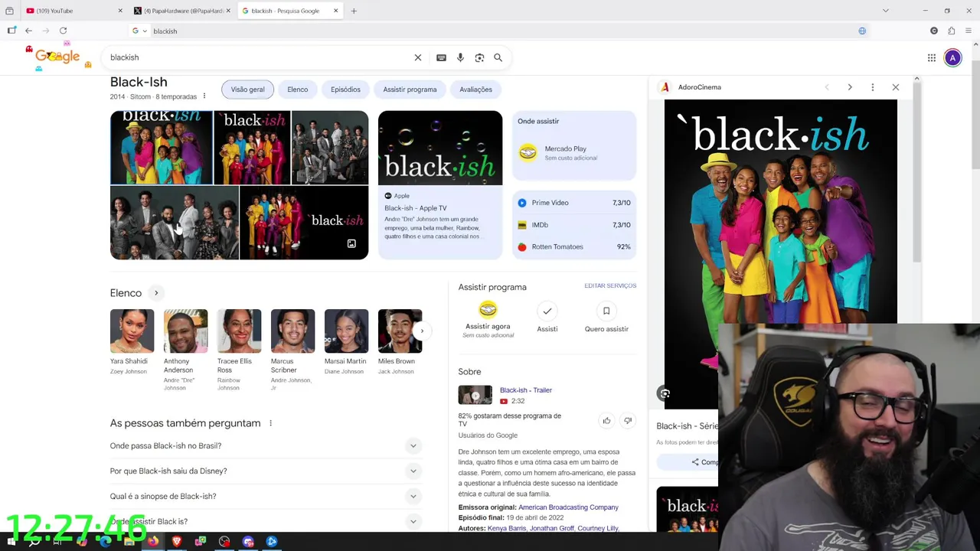Select the Avaliações tab
This screenshot has width=980, height=551.
click(x=475, y=90)
